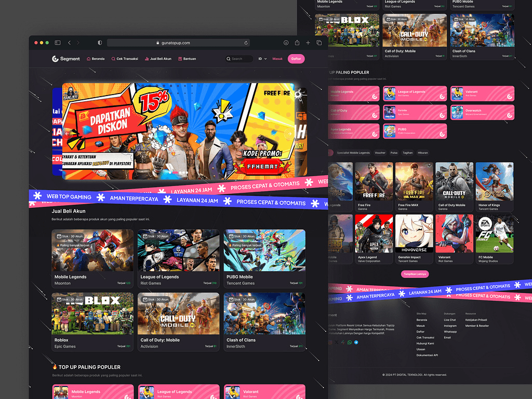The height and width of the screenshot is (399, 532).
Task: Click the pink Daftar button
Action: click(296, 59)
